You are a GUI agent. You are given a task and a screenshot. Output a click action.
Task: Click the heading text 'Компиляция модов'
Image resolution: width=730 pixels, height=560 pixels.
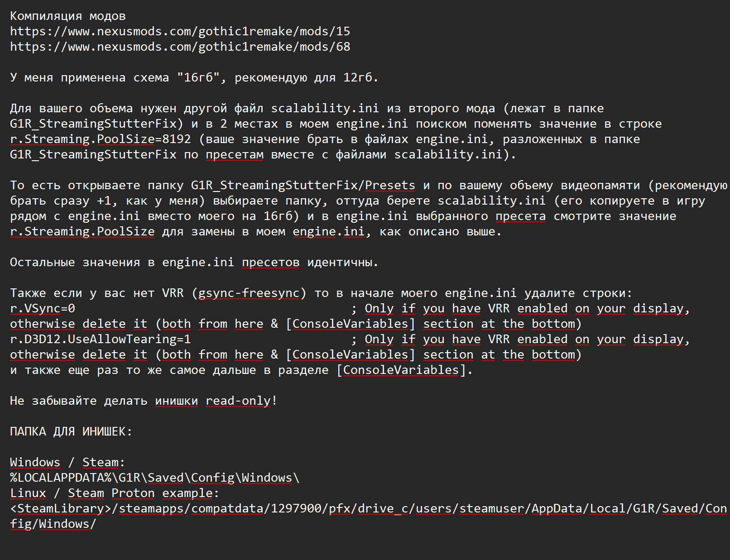[x=68, y=16]
